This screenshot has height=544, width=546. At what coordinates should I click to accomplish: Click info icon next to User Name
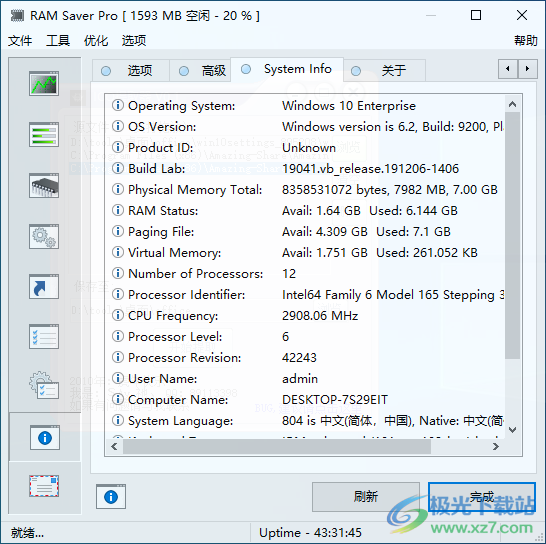point(118,378)
